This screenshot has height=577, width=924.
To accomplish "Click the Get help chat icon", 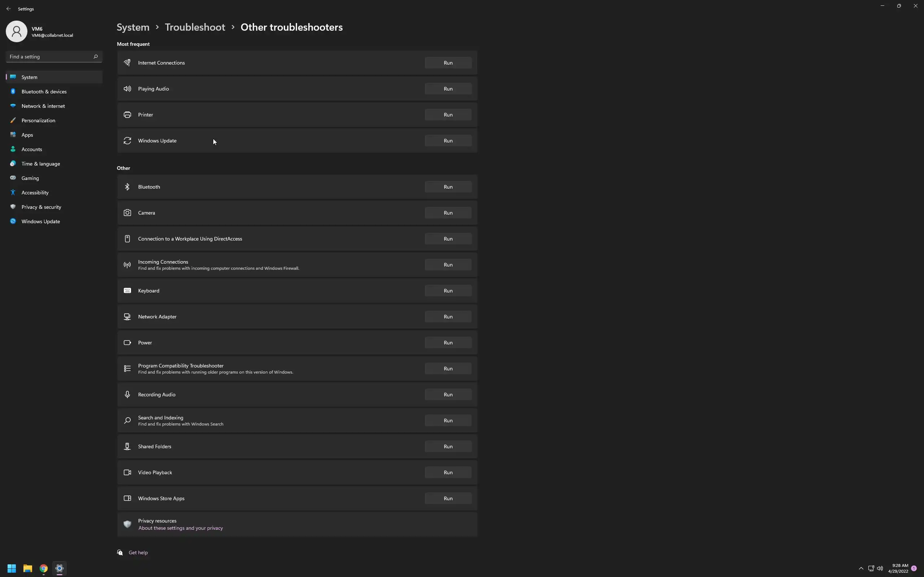I will click(x=120, y=552).
